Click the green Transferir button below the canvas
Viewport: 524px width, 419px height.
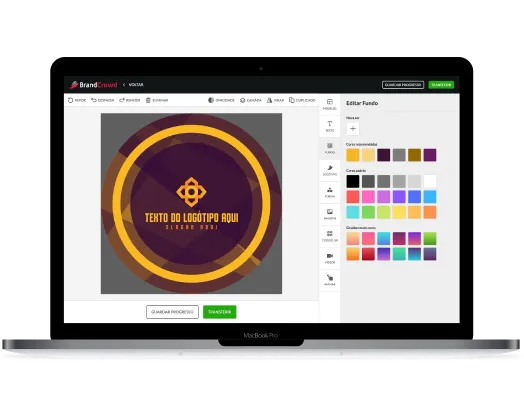tap(220, 312)
